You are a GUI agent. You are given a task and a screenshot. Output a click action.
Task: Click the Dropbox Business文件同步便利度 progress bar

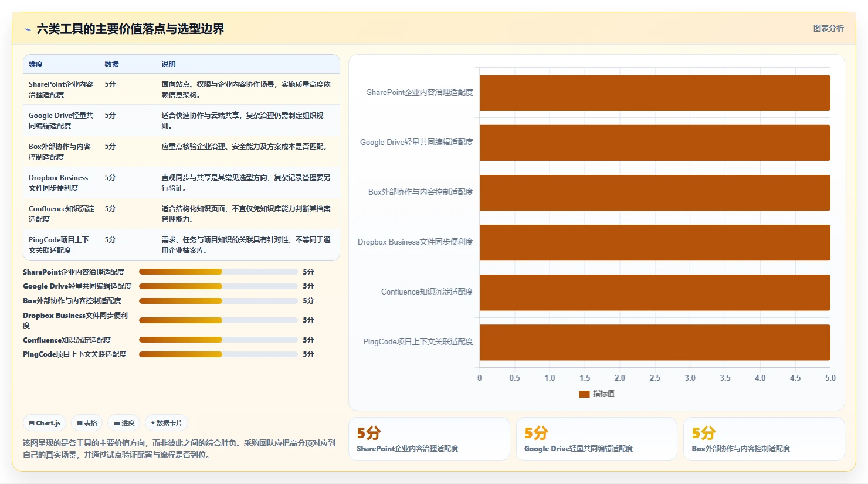pos(218,320)
